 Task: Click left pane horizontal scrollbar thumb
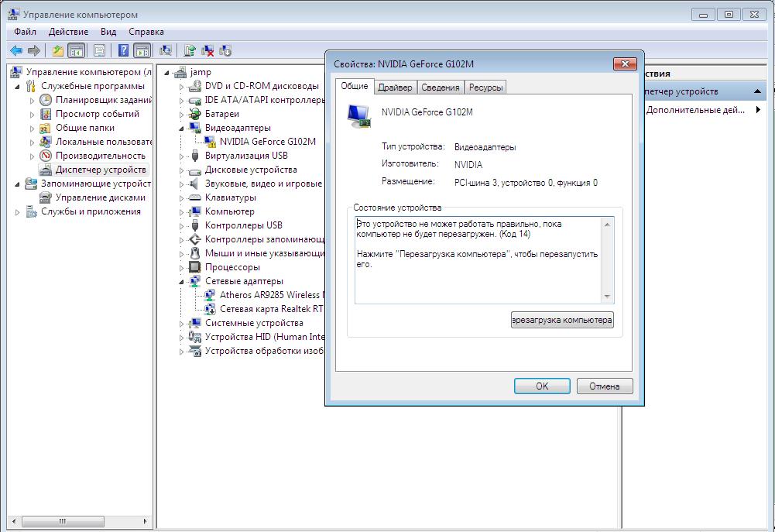pyautogui.click(x=63, y=521)
